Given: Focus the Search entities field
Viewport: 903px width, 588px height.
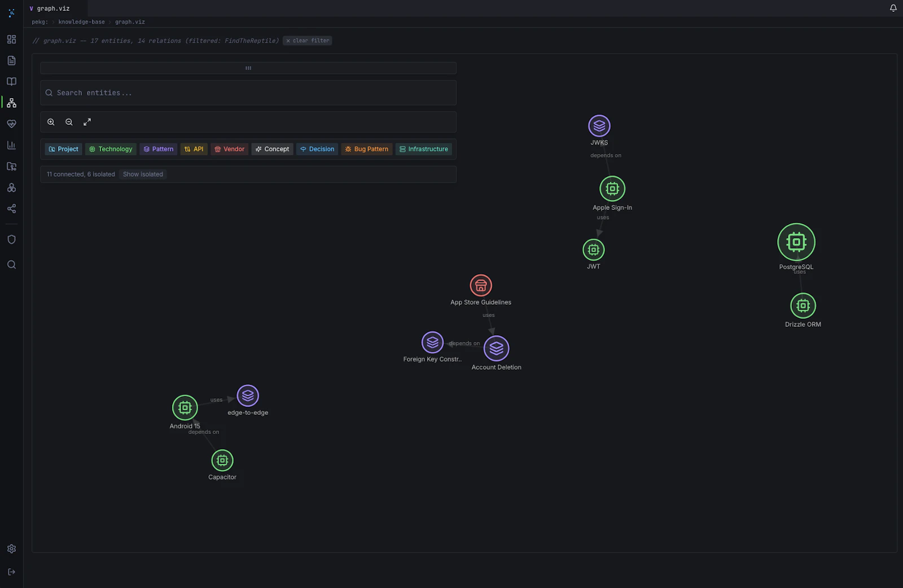Looking at the screenshot, I should pos(248,93).
